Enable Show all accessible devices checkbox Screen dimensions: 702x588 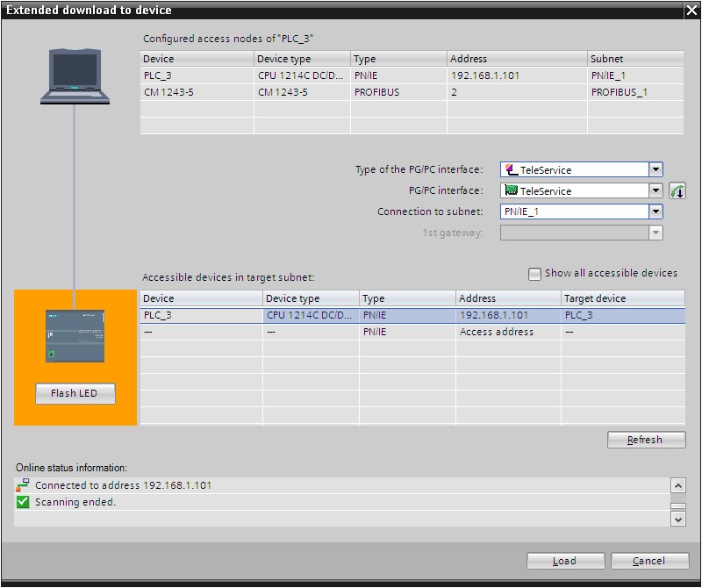(534, 274)
